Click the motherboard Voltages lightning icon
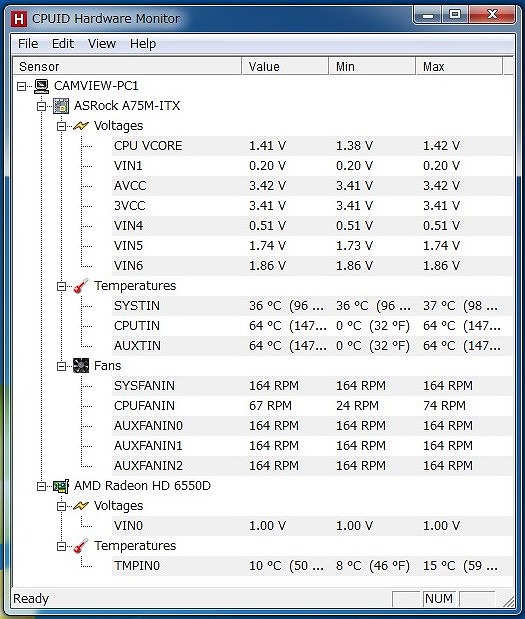This screenshot has height=619, width=525. click(81, 126)
